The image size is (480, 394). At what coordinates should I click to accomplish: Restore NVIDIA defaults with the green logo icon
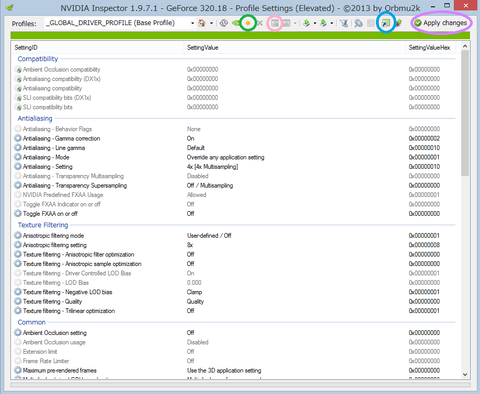(236, 23)
